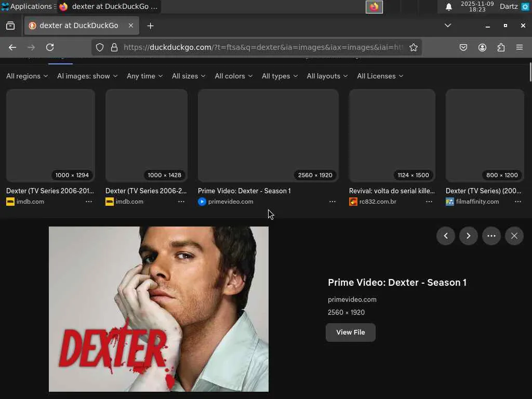
Task: Open the preview panel more options button
Action: click(x=491, y=236)
